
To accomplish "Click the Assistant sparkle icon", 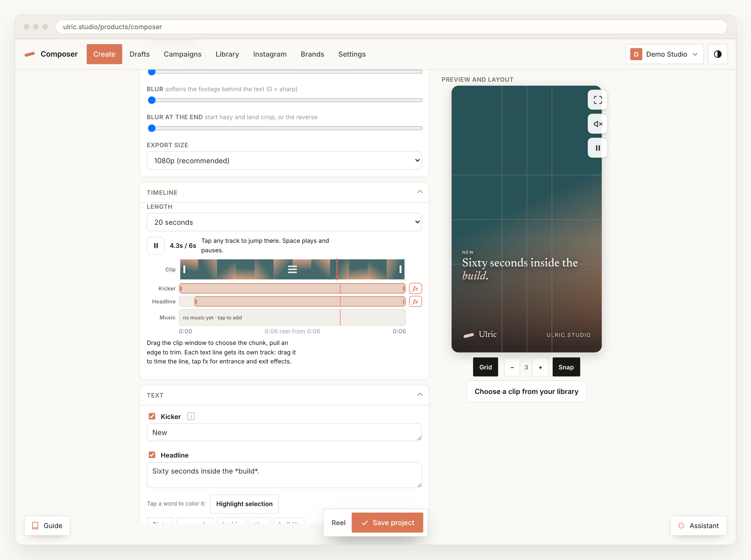I will 681,525.
